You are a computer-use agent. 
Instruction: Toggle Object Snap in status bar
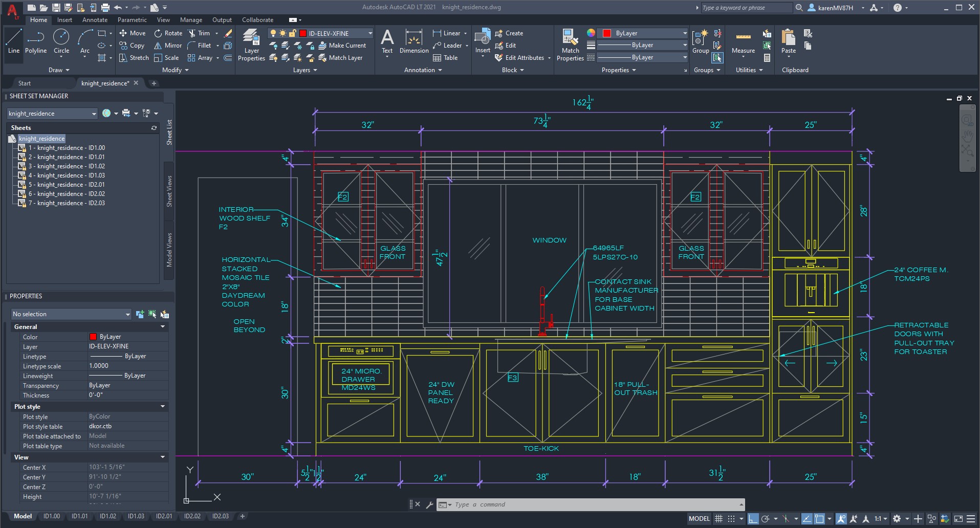coord(819,519)
